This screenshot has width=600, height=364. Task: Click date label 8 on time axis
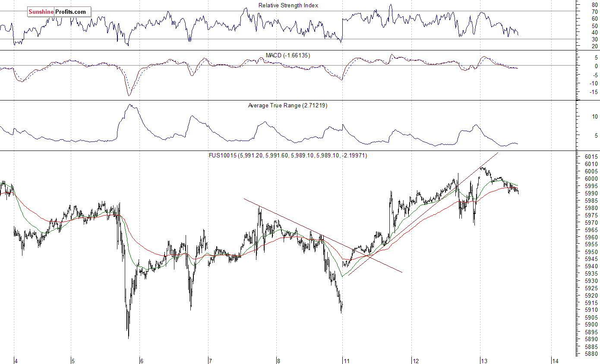tap(278, 361)
